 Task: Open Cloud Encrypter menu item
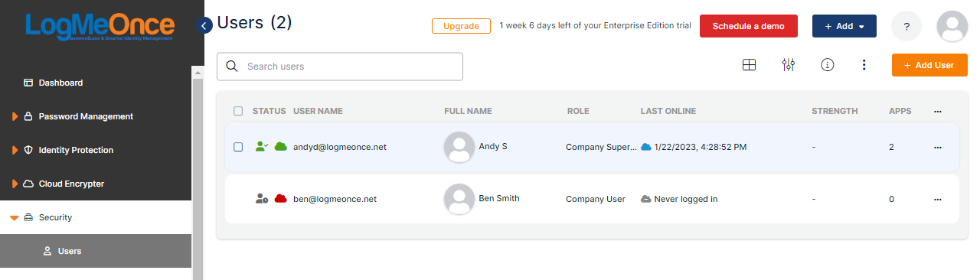[71, 184]
